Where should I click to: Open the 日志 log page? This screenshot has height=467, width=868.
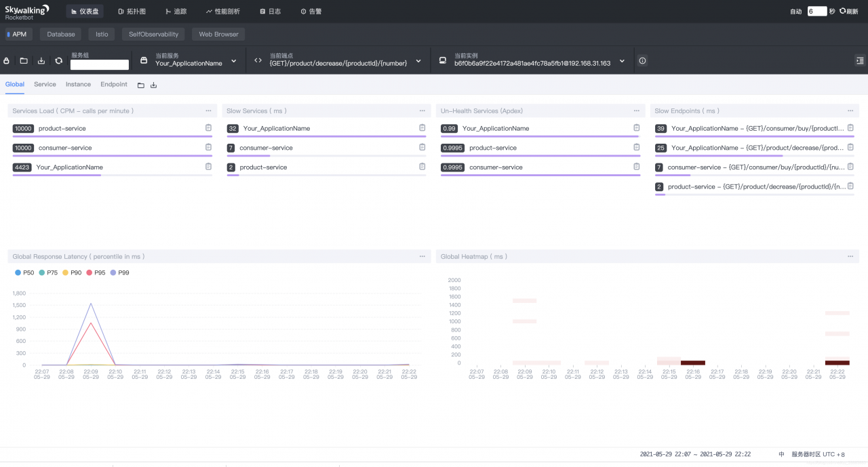271,12
